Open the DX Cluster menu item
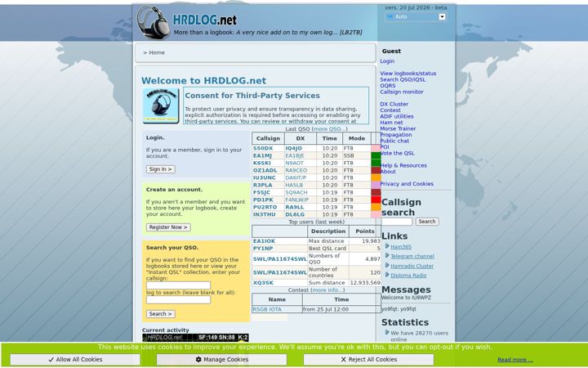The width and height of the screenshot is (588, 368). pos(394,104)
